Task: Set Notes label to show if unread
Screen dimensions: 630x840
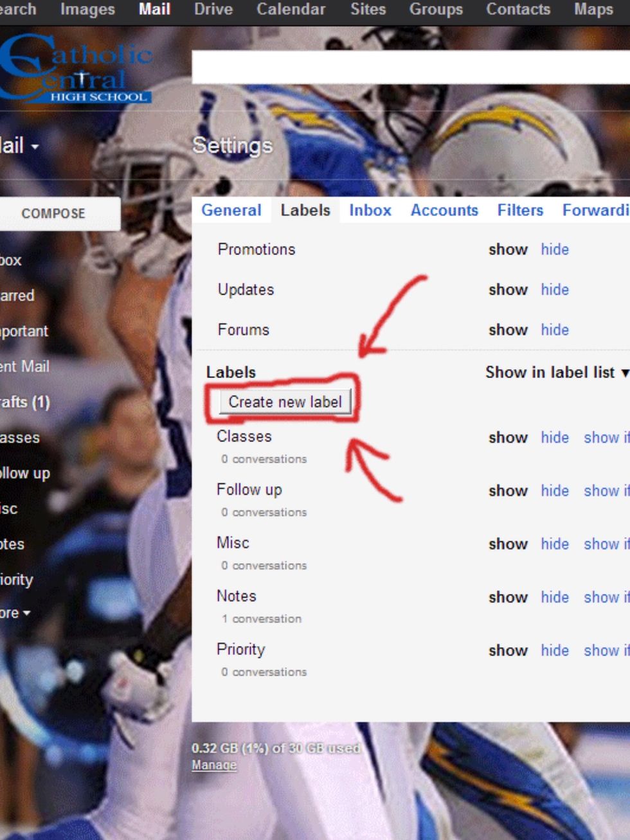Action: 606,597
